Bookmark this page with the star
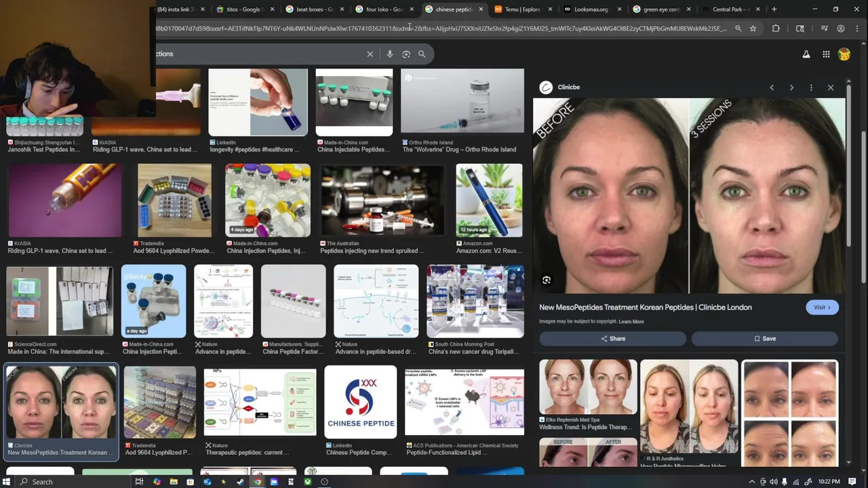 click(753, 28)
